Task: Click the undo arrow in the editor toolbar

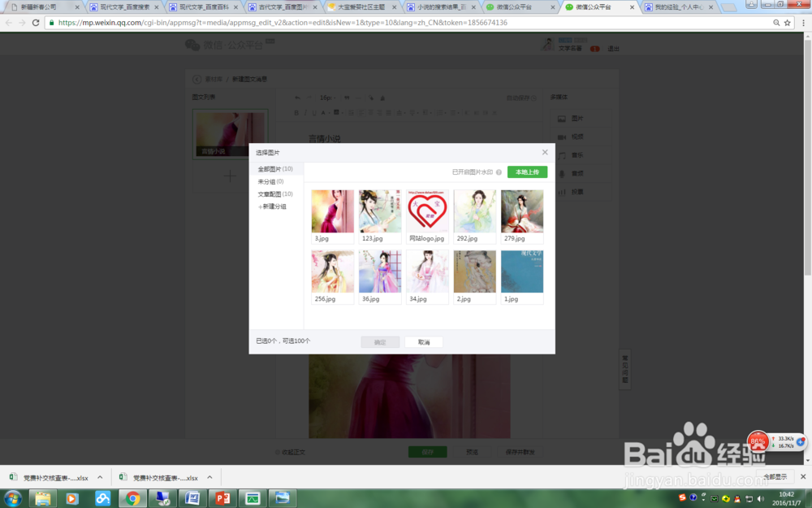Action: click(296, 98)
